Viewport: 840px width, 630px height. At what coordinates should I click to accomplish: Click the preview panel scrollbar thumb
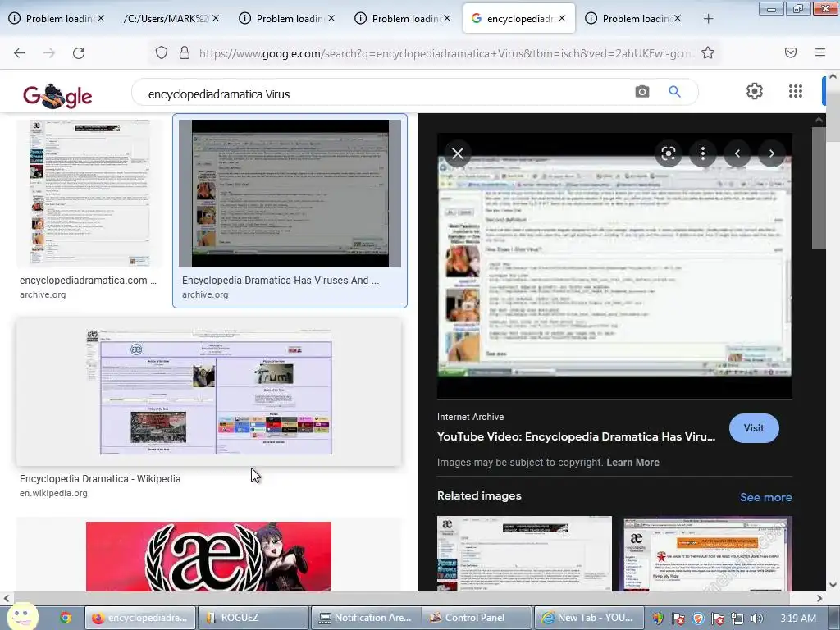[x=819, y=188]
